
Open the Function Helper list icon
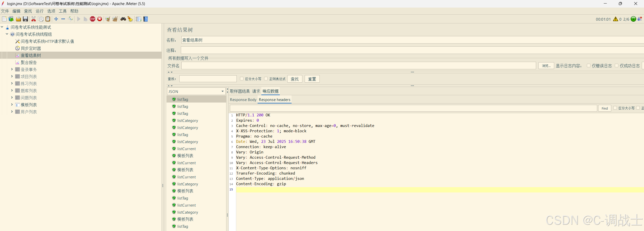138,19
